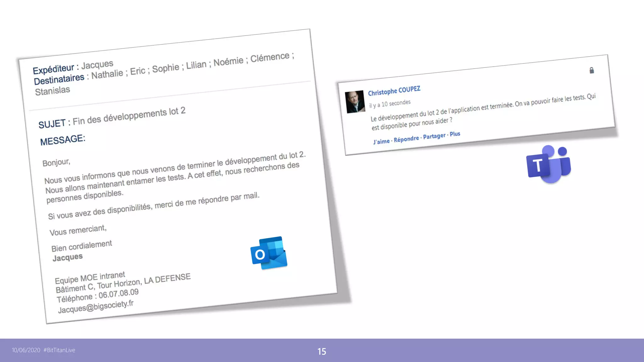Click the padlock icon on the post
The width and height of the screenshot is (644, 362).
click(591, 70)
